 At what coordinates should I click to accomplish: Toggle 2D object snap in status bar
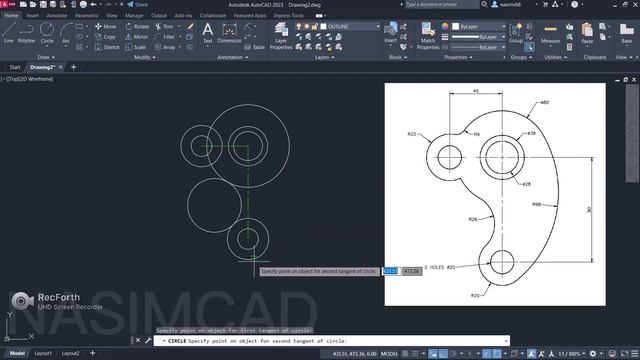click(x=497, y=353)
